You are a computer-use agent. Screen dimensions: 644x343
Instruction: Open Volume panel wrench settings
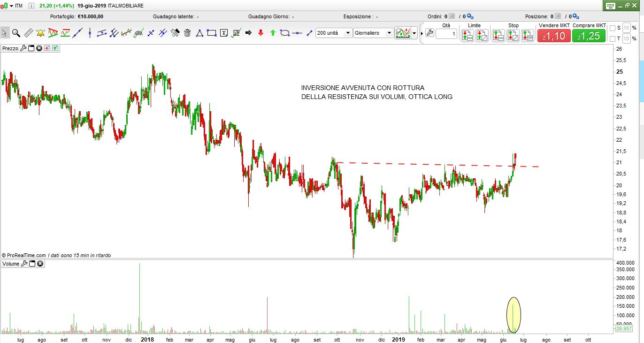(x=23, y=264)
